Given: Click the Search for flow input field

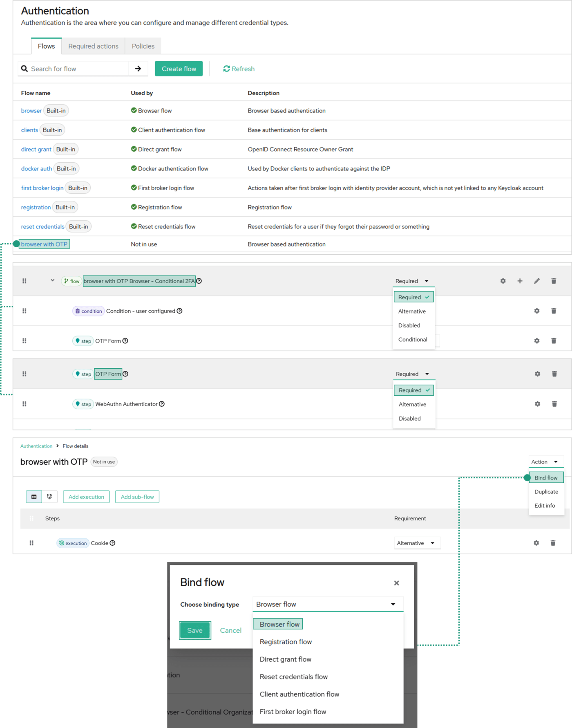Looking at the screenshot, I should click(x=78, y=69).
